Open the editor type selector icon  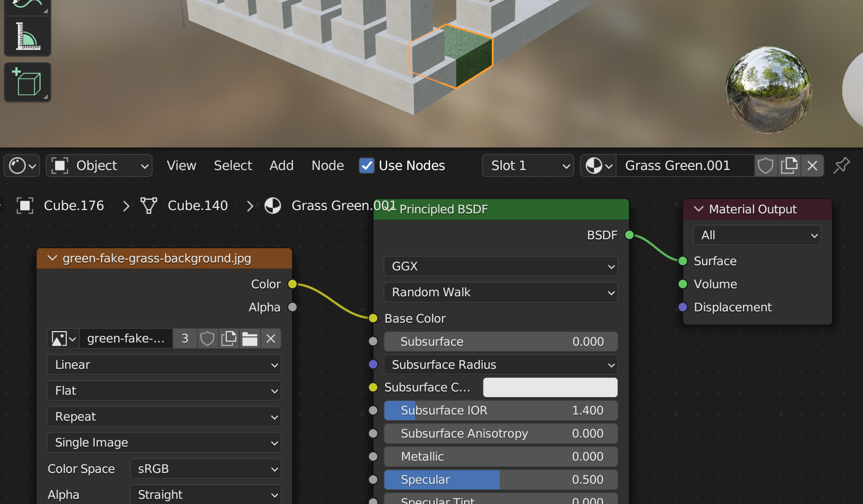pyautogui.click(x=22, y=165)
